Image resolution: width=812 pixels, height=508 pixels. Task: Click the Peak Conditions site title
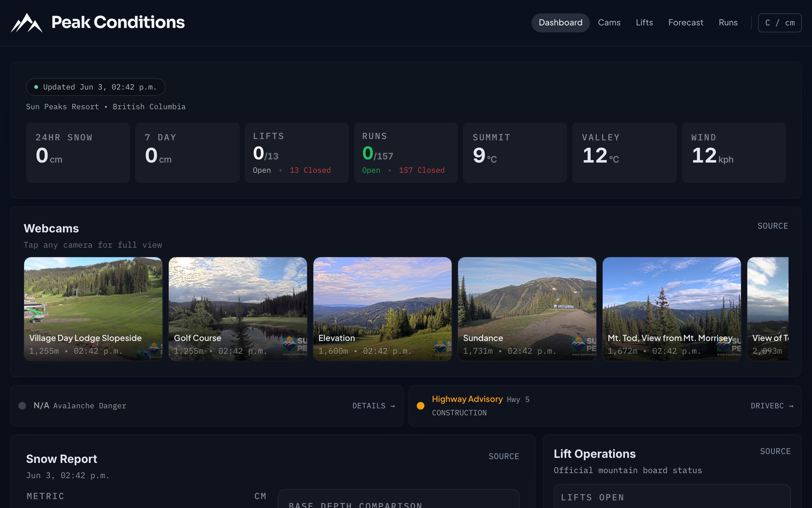118,22
